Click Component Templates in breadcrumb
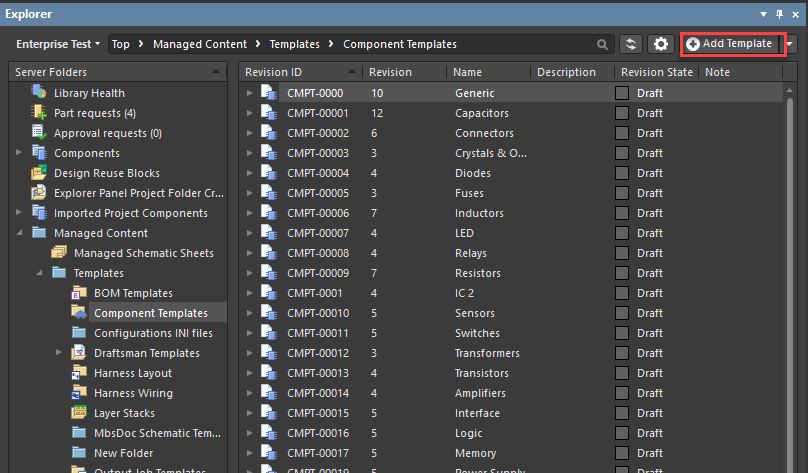This screenshot has width=808, height=473. 400,44
